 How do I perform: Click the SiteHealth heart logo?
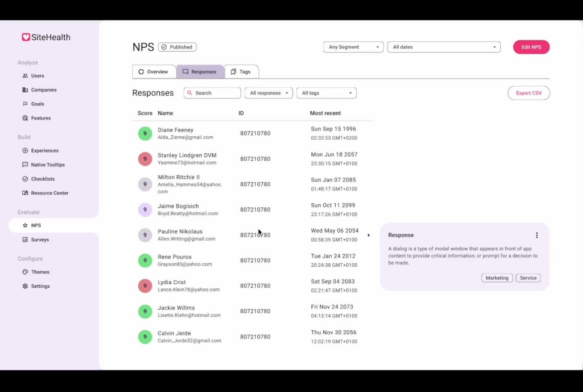(26, 37)
